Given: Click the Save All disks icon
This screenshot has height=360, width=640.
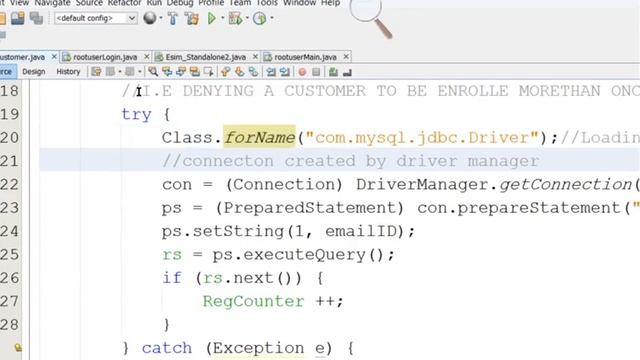Looking at the screenshot, I should (x=36, y=18).
